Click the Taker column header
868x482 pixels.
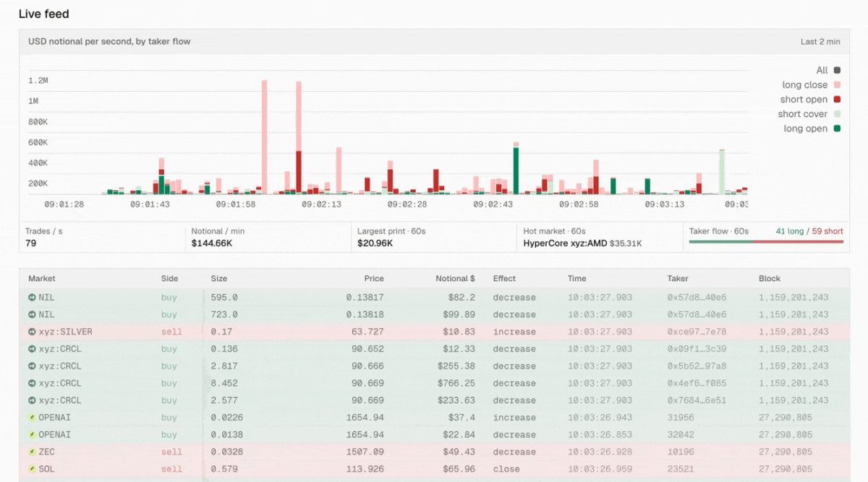(x=678, y=278)
